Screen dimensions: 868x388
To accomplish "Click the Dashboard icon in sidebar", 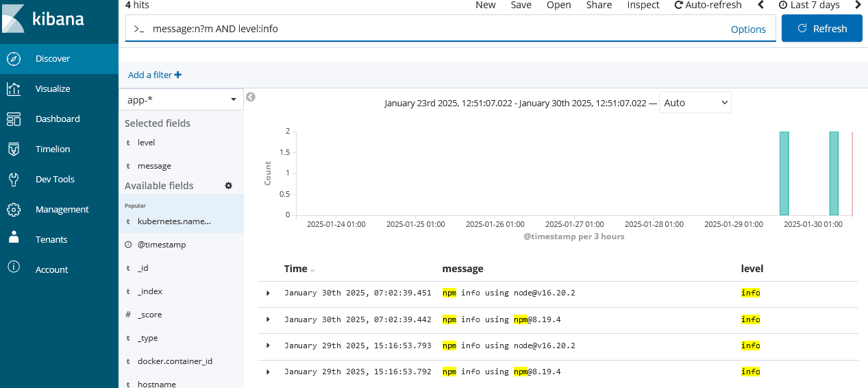I will coord(14,119).
